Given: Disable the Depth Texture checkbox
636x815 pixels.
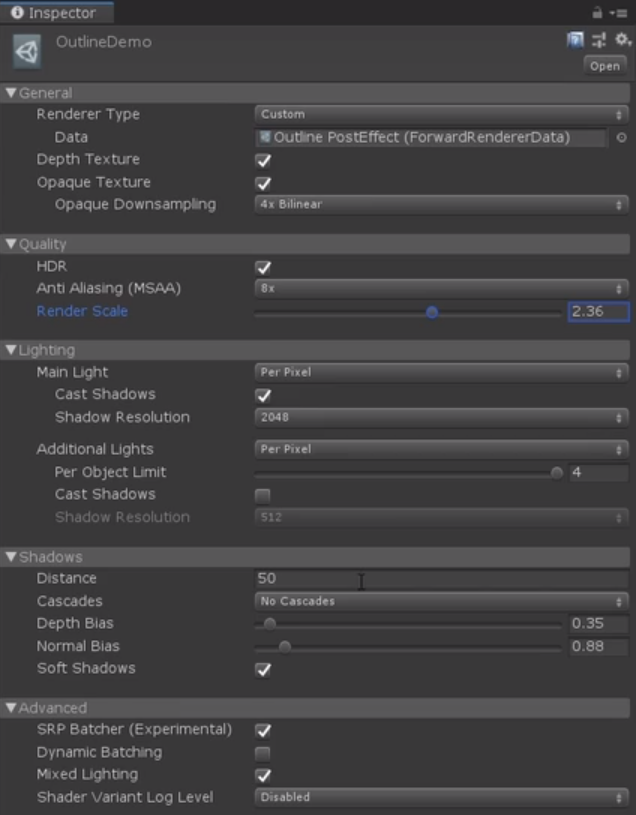Looking at the screenshot, I should click(263, 160).
